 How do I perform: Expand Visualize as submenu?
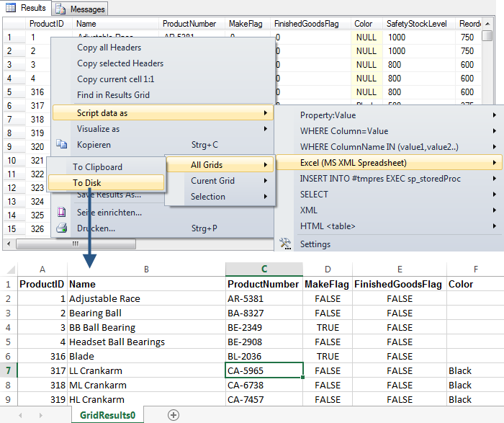pyautogui.click(x=164, y=129)
